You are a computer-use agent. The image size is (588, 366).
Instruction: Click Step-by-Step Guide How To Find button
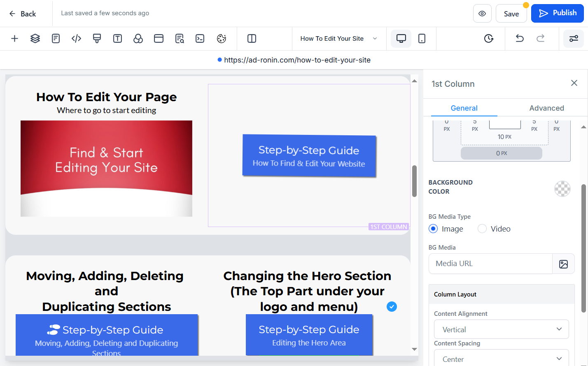(309, 156)
